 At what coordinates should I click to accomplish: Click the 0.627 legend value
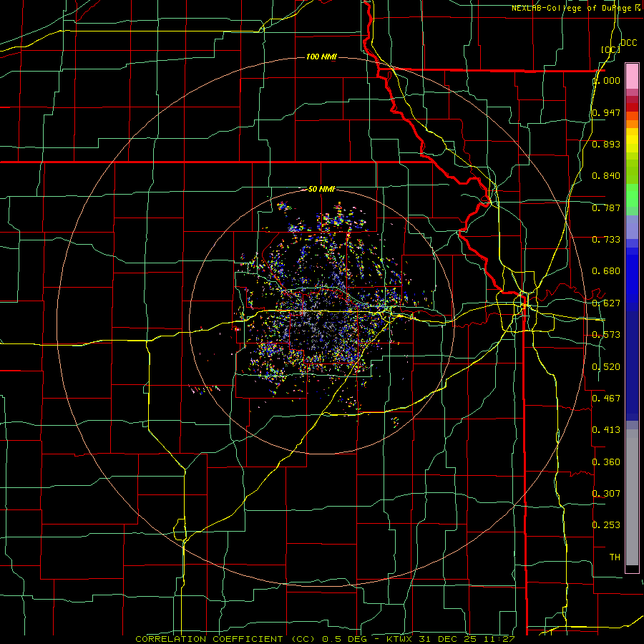[606, 303]
